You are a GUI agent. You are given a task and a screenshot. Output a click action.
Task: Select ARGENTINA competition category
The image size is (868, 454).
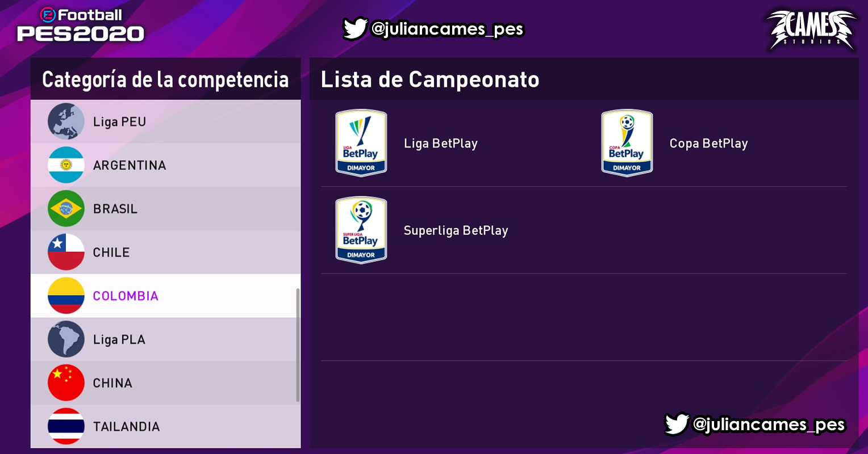pos(165,165)
